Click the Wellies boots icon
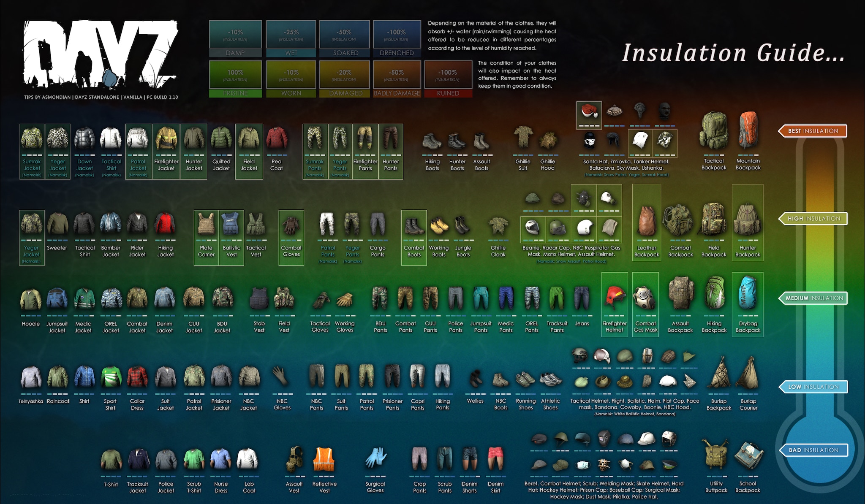Screen dimensions: 865x504 click(x=476, y=378)
